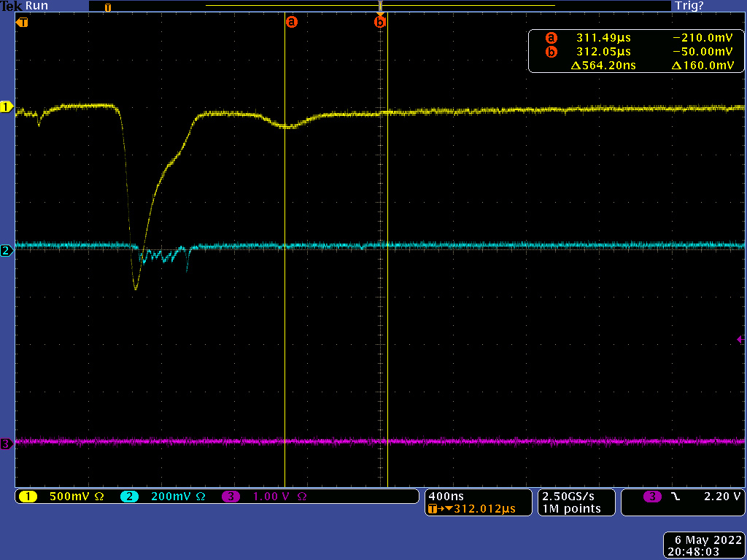
Task: Click the magenta channel 3 ground marker
Action: 7,443
